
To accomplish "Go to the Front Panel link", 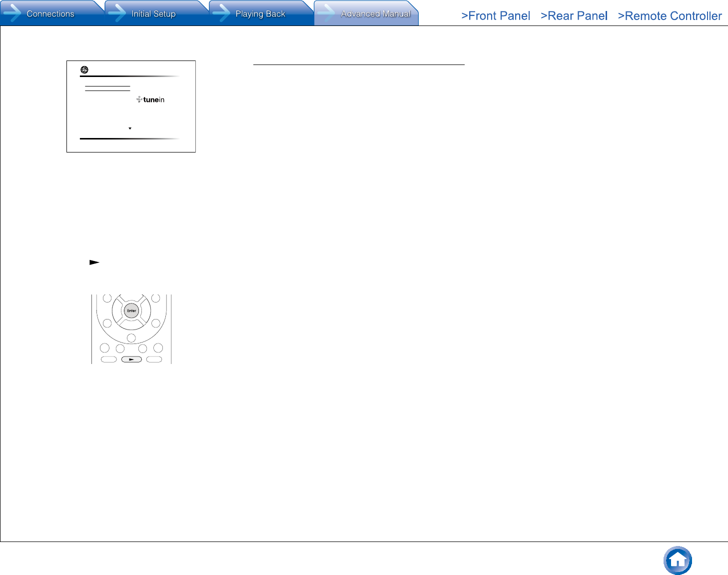I will [x=496, y=16].
